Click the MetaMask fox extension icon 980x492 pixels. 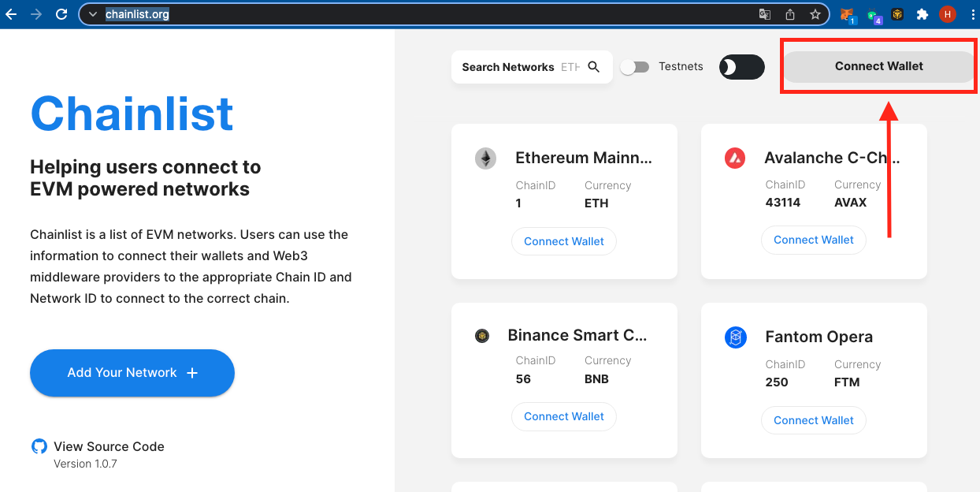coord(848,14)
